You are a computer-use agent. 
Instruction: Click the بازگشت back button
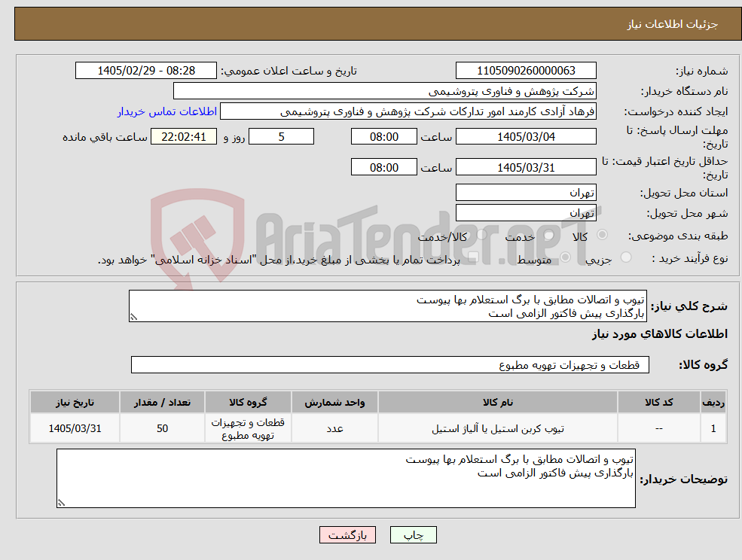(347, 535)
